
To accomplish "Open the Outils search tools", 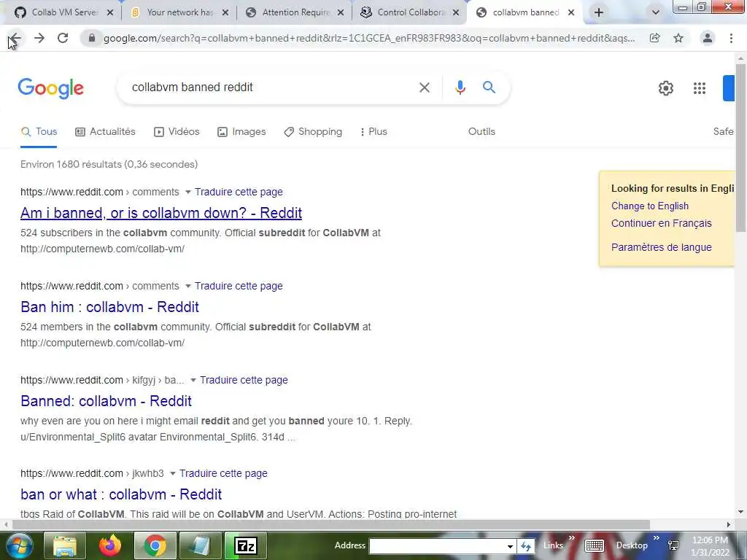I will [481, 132].
